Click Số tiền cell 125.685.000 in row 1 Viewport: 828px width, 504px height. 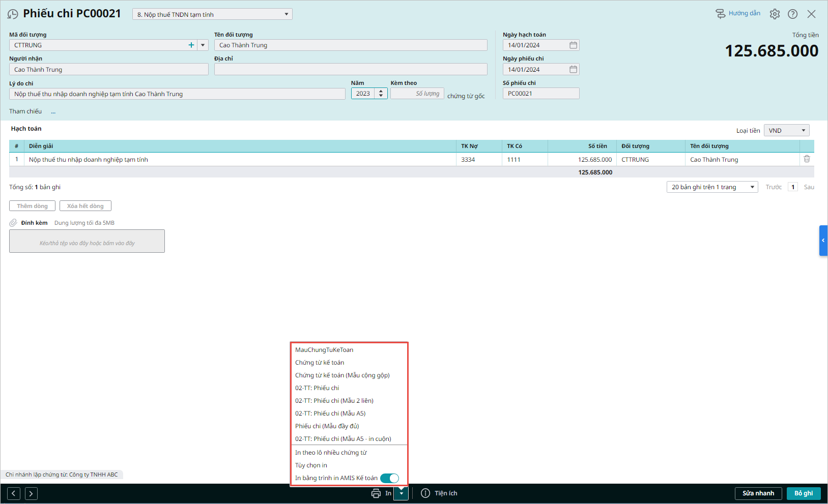pyautogui.click(x=582, y=160)
